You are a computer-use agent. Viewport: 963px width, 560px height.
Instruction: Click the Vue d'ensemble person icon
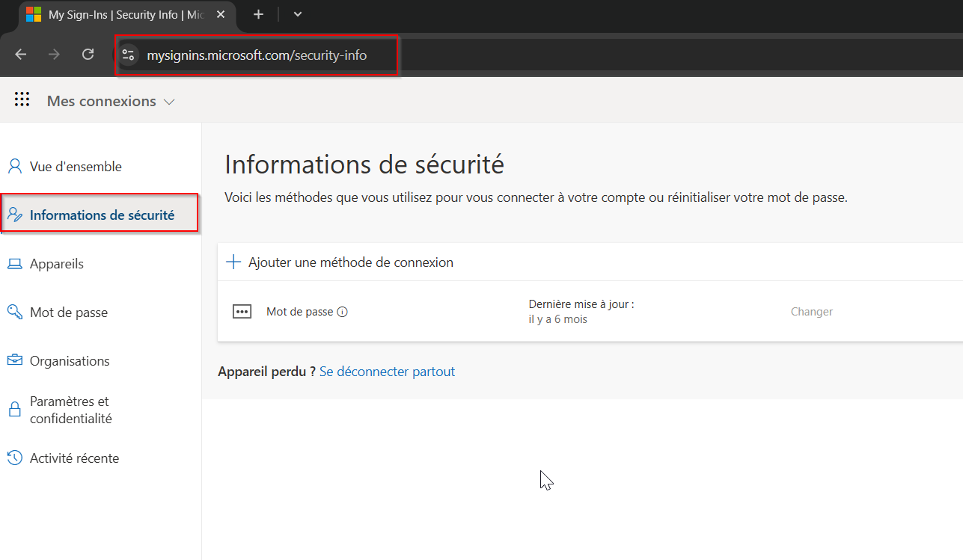click(15, 166)
